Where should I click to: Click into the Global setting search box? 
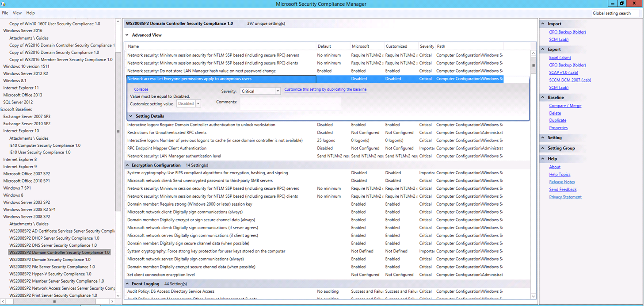coord(615,13)
